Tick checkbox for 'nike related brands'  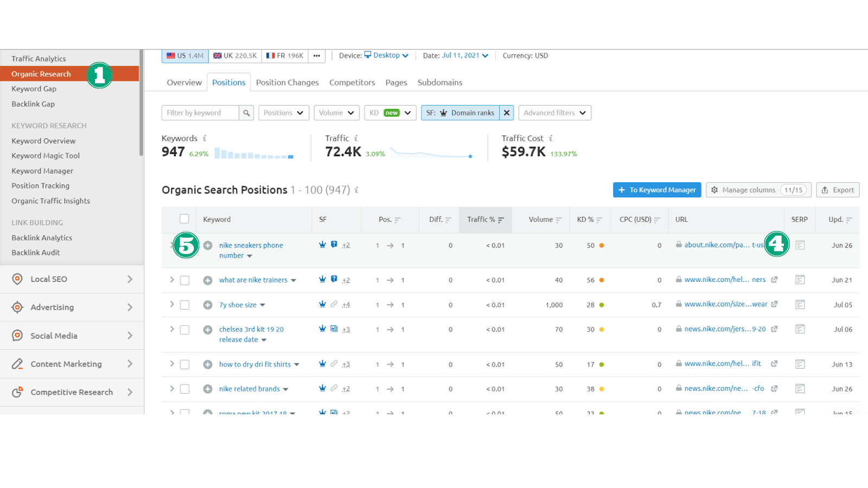point(184,389)
